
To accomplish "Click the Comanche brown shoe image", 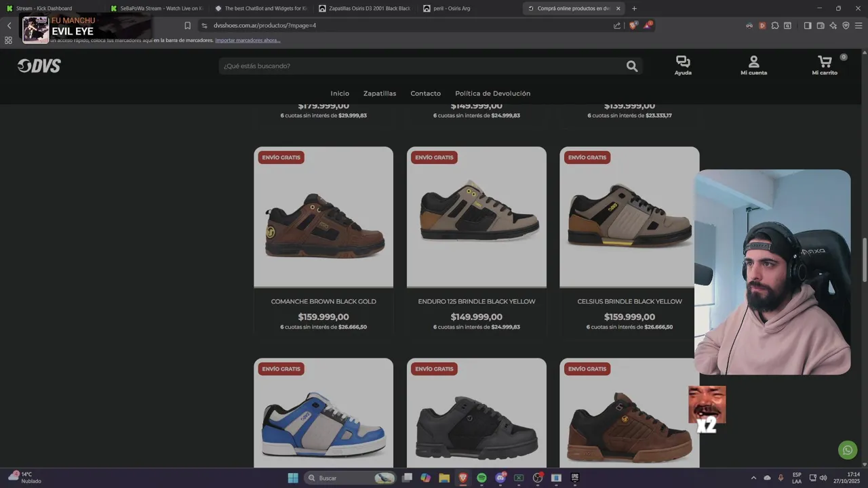I will coord(323,217).
